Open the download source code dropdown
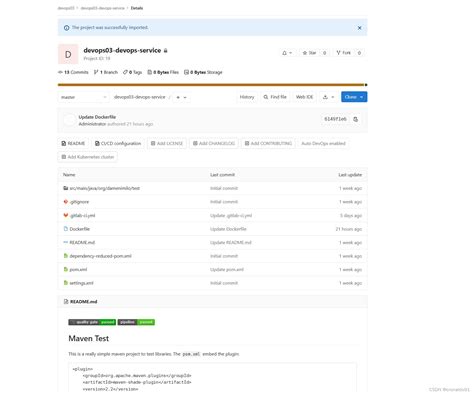The width and height of the screenshot is (474, 394). pos(328,97)
